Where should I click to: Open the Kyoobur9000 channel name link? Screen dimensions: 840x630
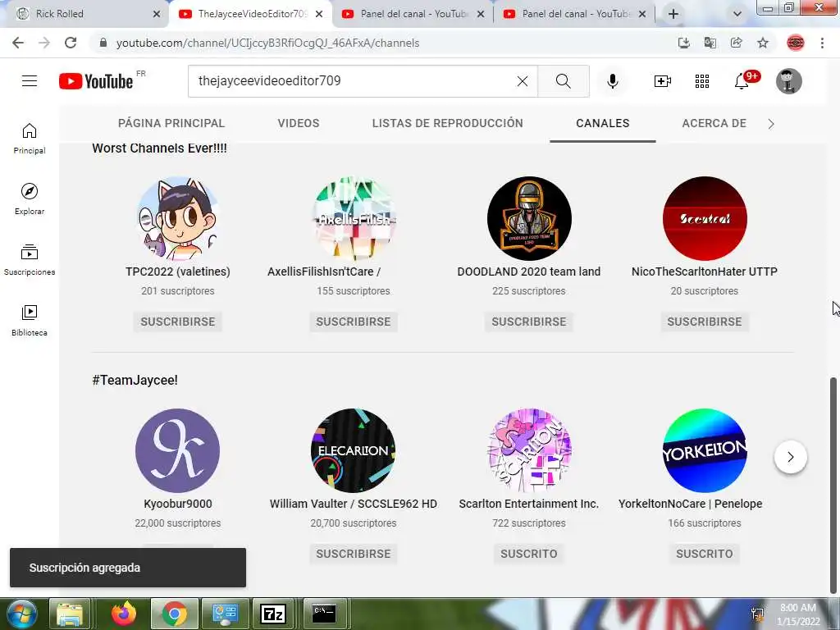[178, 504]
